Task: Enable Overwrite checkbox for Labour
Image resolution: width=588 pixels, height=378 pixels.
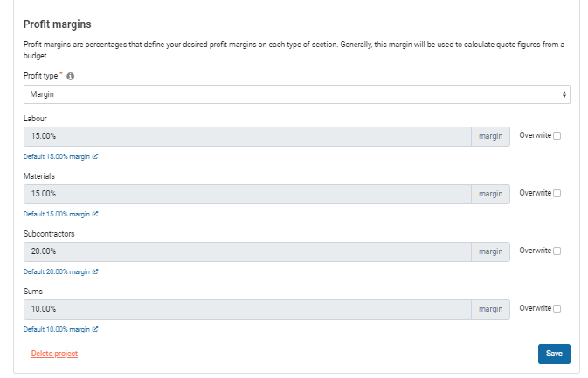Action: 557,135
